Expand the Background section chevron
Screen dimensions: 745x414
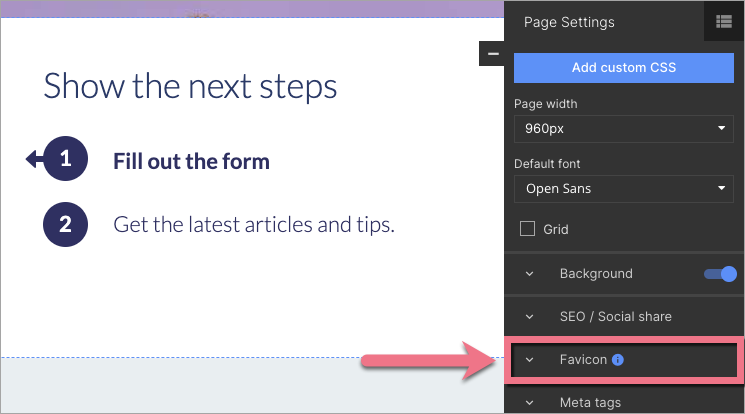530,274
